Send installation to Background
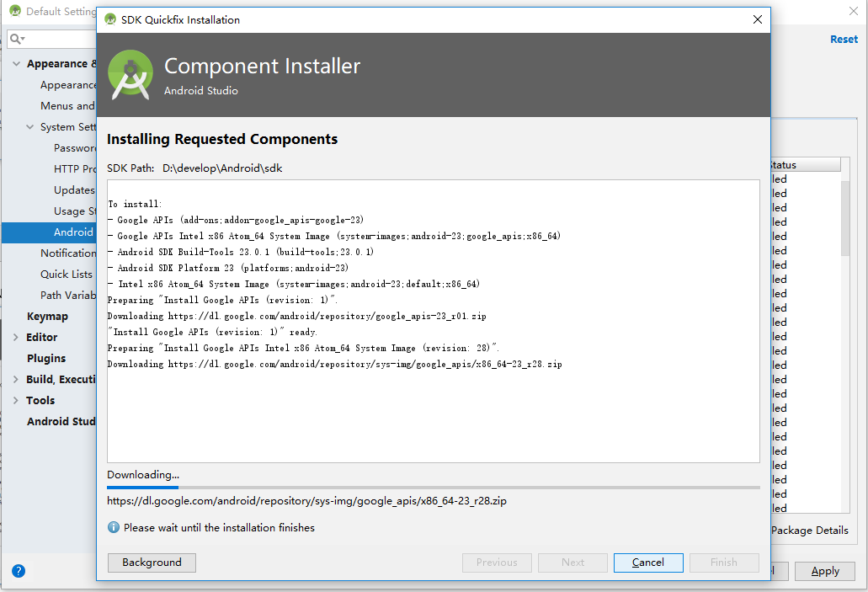Image resolution: width=868 pixels, height=592 pixels. coord(152,563)
